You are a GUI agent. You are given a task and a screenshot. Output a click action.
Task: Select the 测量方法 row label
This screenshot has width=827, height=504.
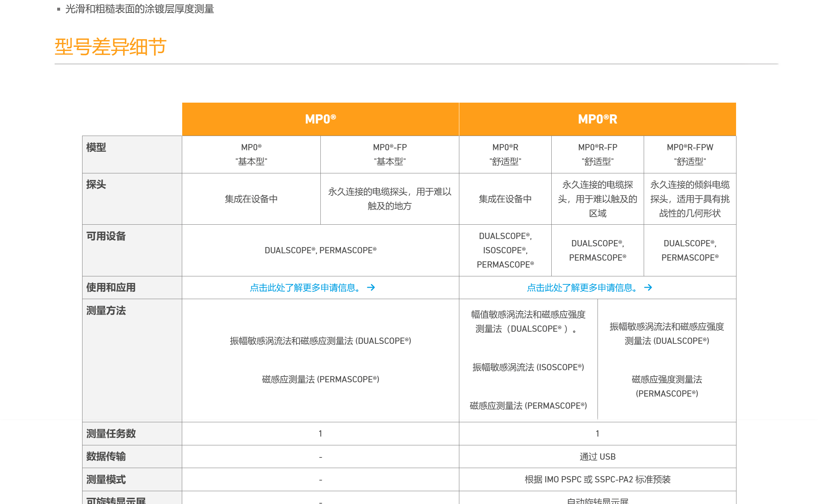click(x=106, y=310)
